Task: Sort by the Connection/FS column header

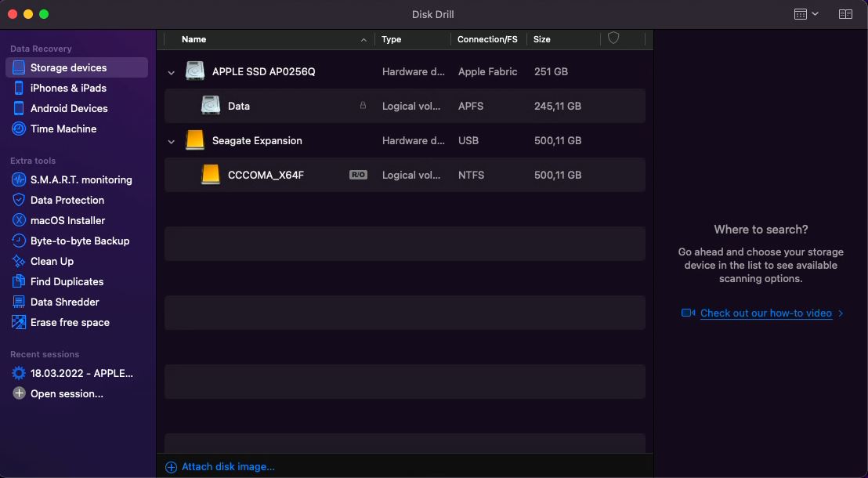Action: coord(487,39)
